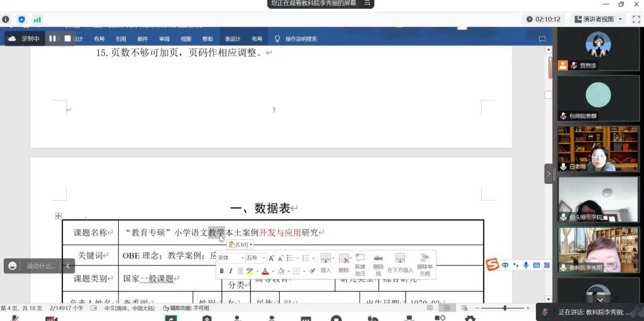Viewport: 644px width, 321px height.
Task: Click the (Ctrl) paste options button
Action: tap(241, 245)
